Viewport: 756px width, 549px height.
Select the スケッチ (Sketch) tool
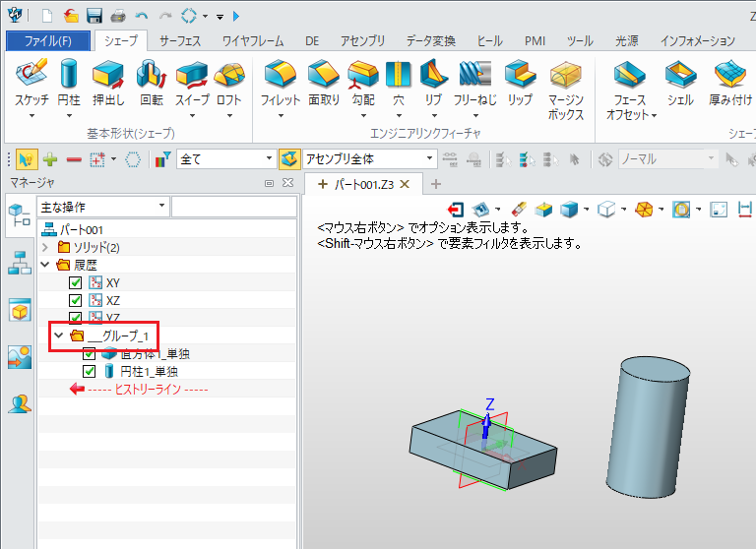31,82
